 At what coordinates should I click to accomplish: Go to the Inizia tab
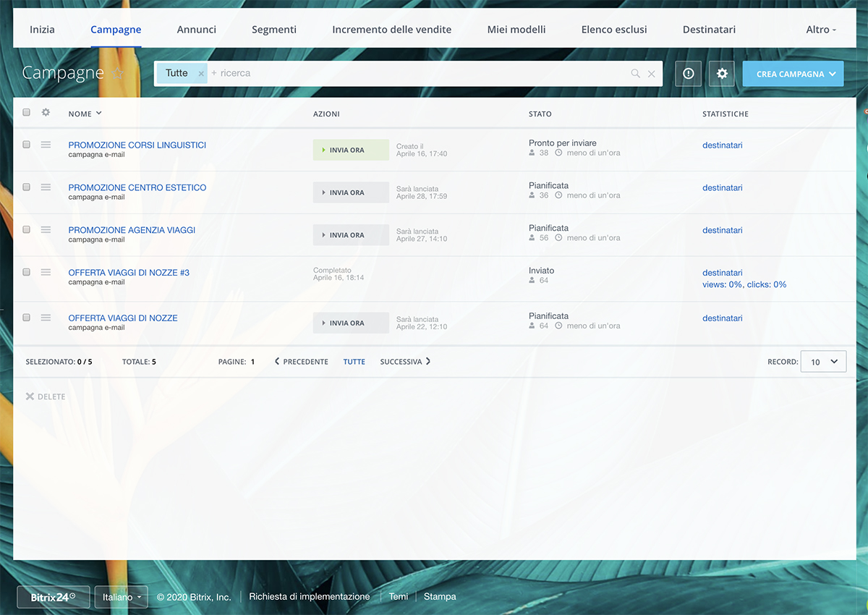[x=42, y=30]
